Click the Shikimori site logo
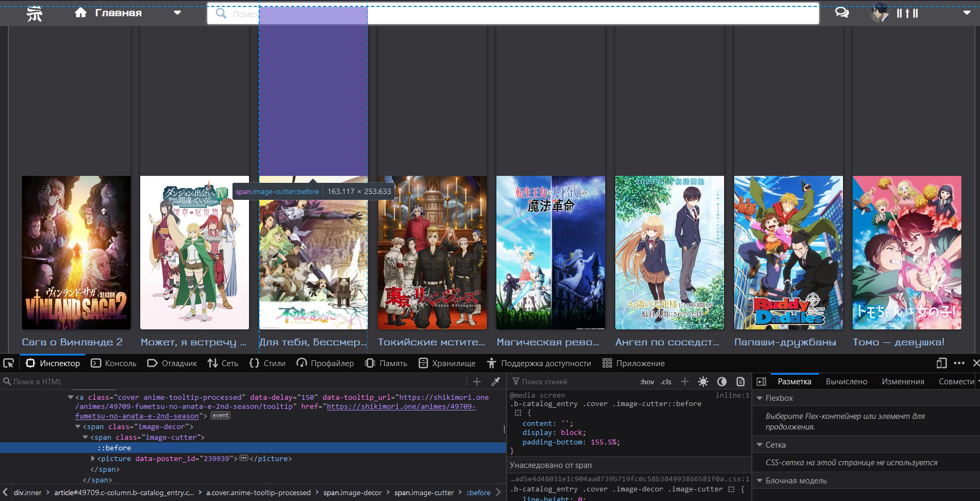This screenshot has height=501, width=980. [35, 13]
